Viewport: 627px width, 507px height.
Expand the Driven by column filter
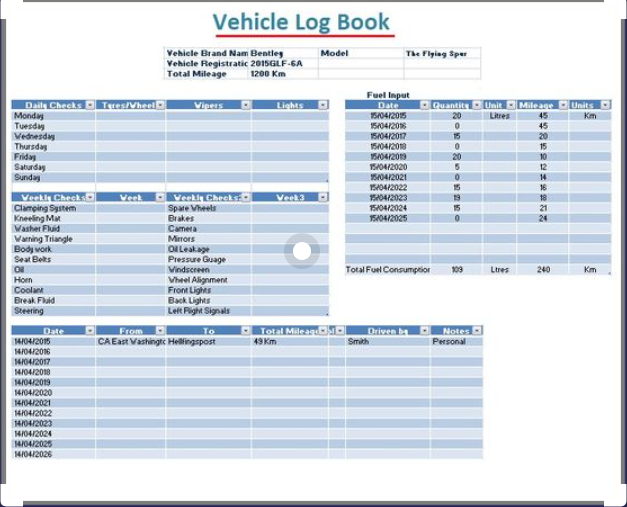[x=424, y=331]
